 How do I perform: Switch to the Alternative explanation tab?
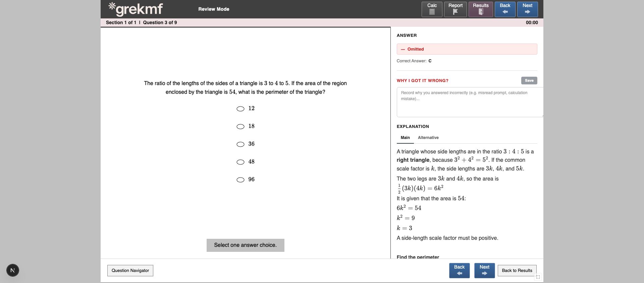pos(428,138)
